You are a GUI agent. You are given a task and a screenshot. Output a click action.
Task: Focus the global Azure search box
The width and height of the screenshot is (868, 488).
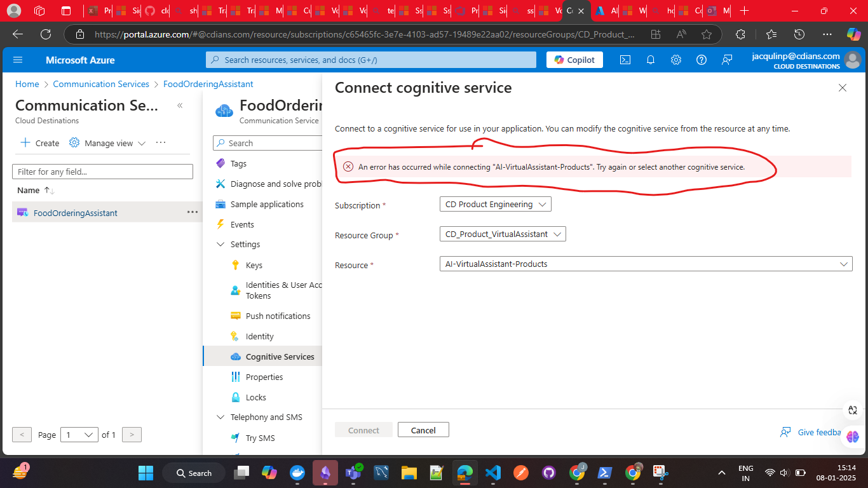[x=371, y=60]
